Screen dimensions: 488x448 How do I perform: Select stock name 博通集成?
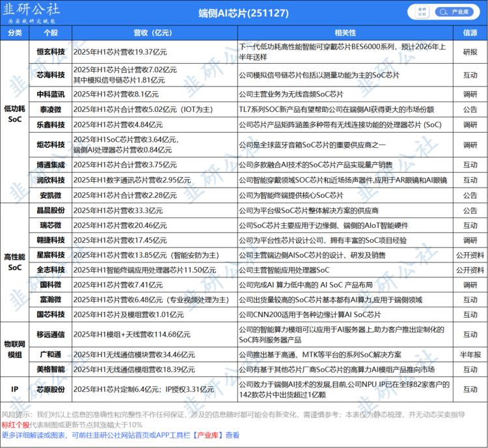click(x=51, y=165)
